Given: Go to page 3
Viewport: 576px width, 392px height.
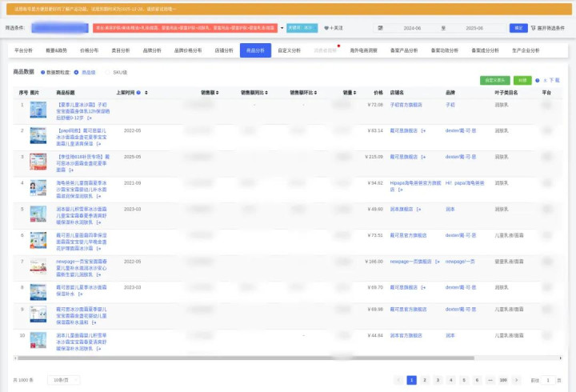Looking at the screenshot, I should click(438, 380).
